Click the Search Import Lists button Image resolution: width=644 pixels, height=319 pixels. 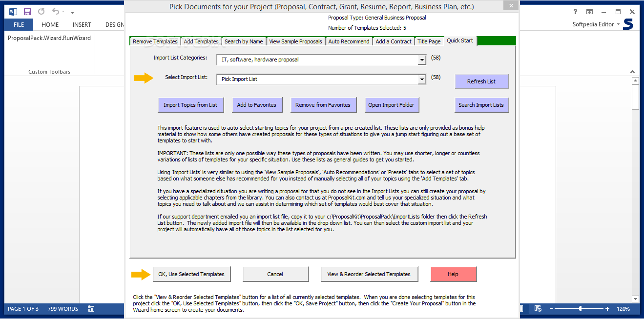click(x=481, y=105)
